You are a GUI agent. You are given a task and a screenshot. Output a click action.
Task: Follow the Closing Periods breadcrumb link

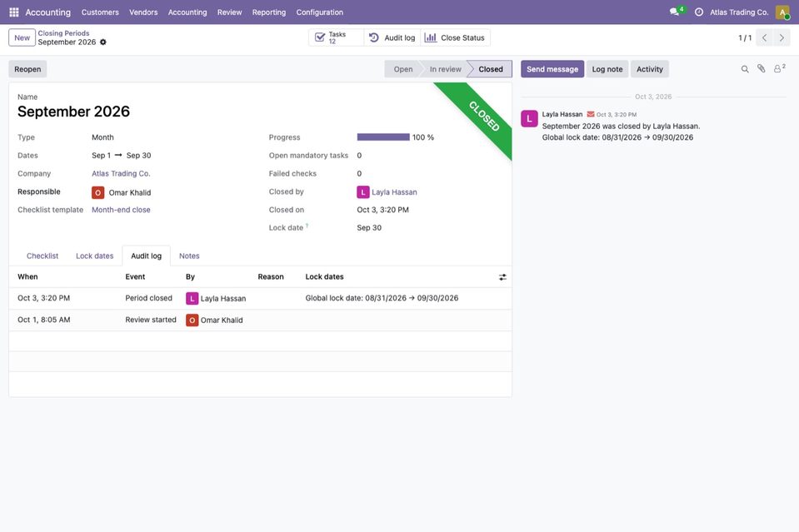[63, 33]
